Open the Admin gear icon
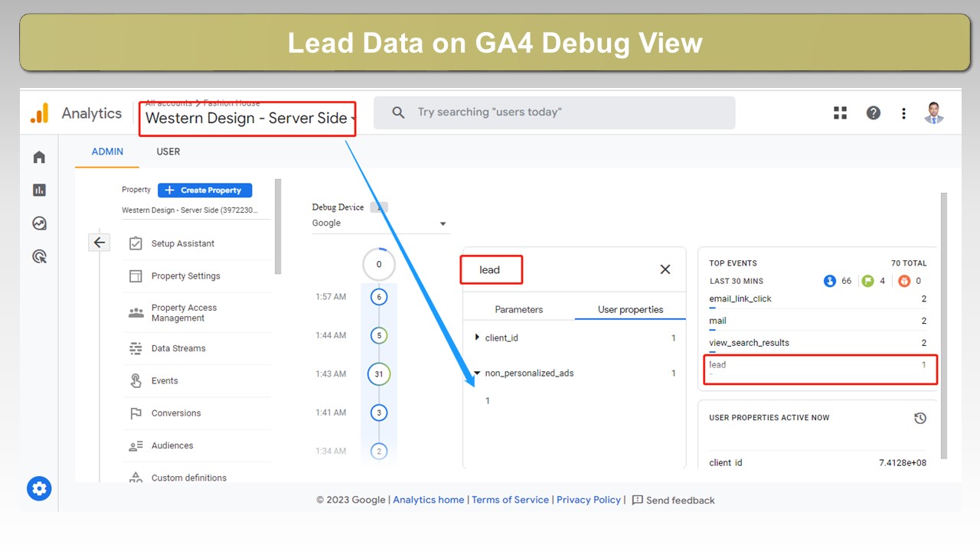Image resolution: width=980 pixels, height=551 pixels. (x=39, y=488)
